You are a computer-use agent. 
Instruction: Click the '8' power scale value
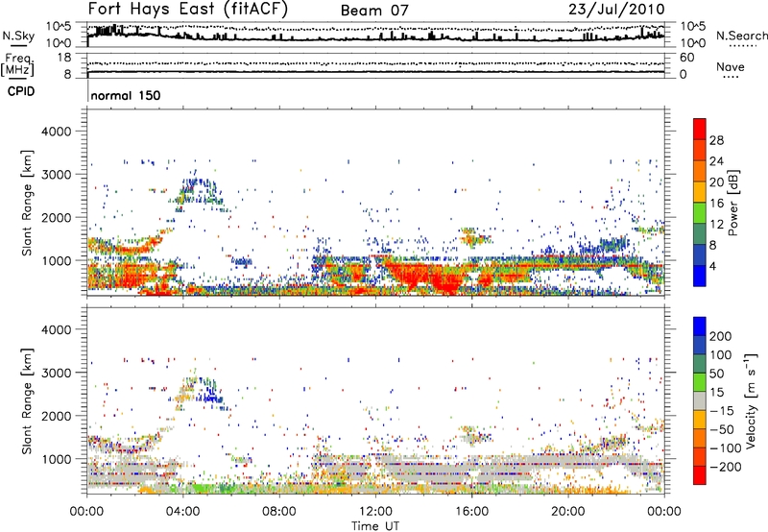coord(713,245)
